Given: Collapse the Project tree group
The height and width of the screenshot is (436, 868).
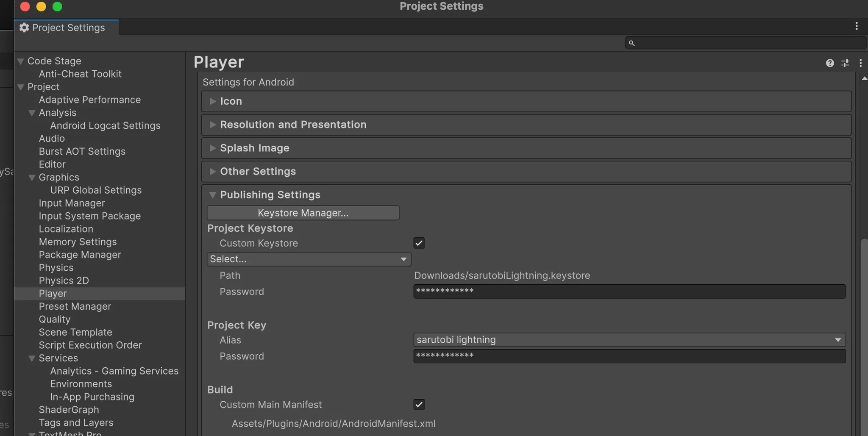Looking at the screenshot, I should pos(20,87).
